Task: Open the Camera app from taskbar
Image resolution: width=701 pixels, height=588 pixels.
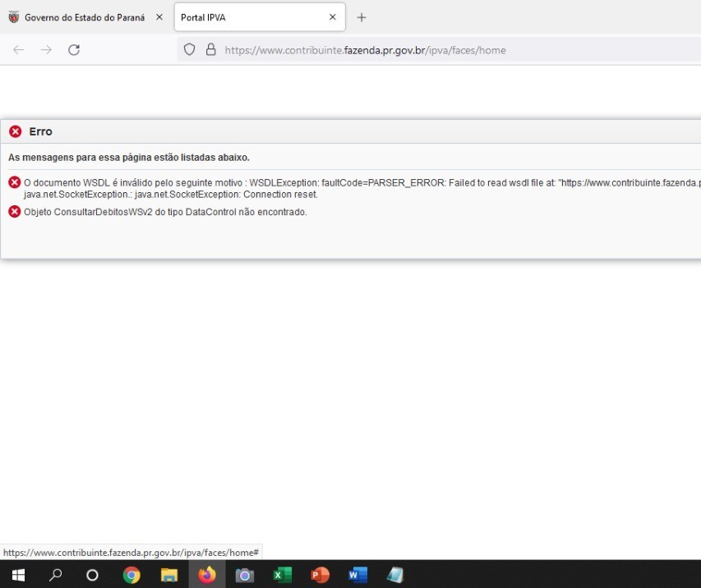Action: point(245,575)
